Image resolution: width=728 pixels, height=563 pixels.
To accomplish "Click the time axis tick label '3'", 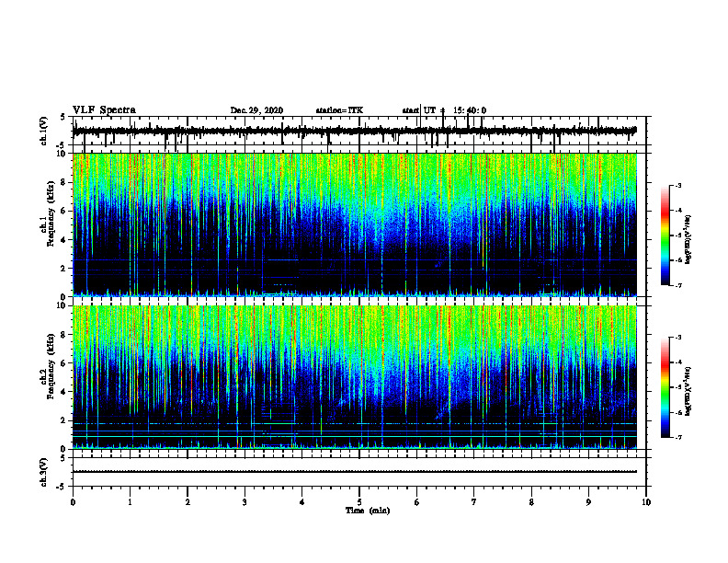I will [245, 502].
